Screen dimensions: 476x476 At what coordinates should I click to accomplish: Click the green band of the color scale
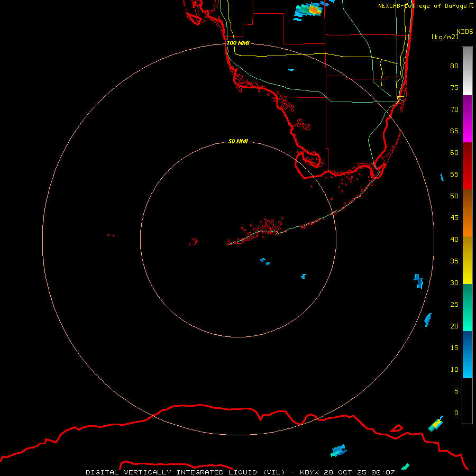(467, 307)
